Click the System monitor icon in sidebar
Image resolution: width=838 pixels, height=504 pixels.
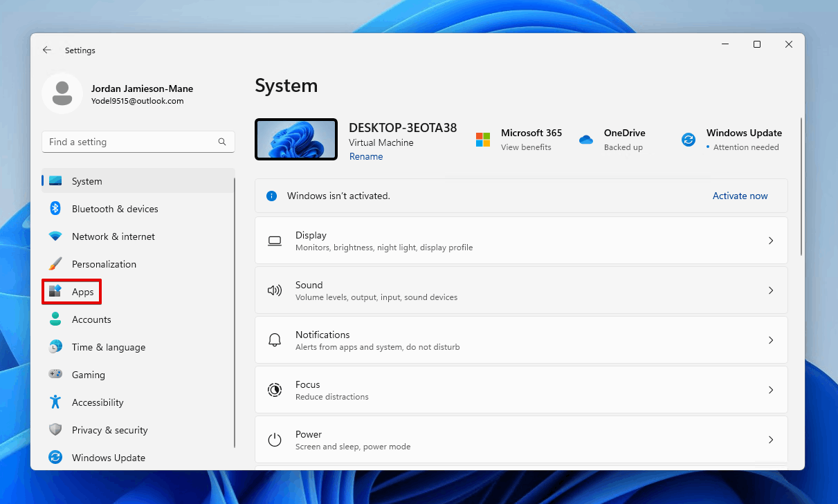55,181
